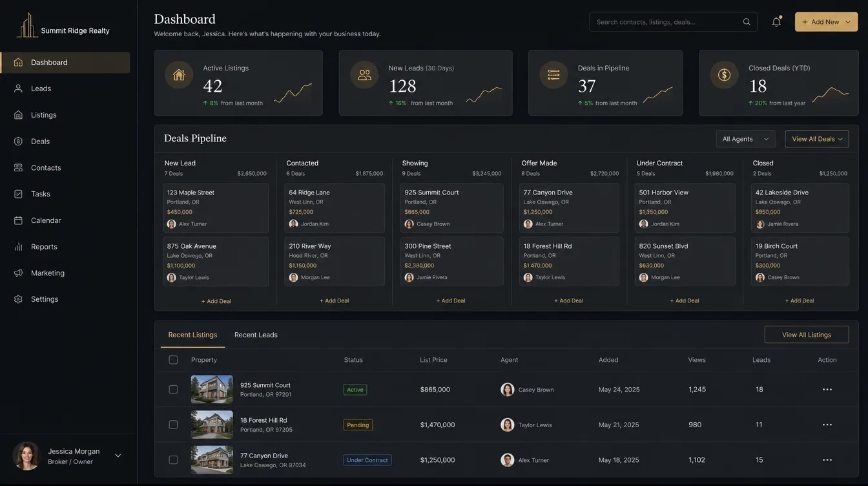Viewport: 868px width, 486px height.
Task: Click Add Deal under New Lead column
Action: click(216, 301)
